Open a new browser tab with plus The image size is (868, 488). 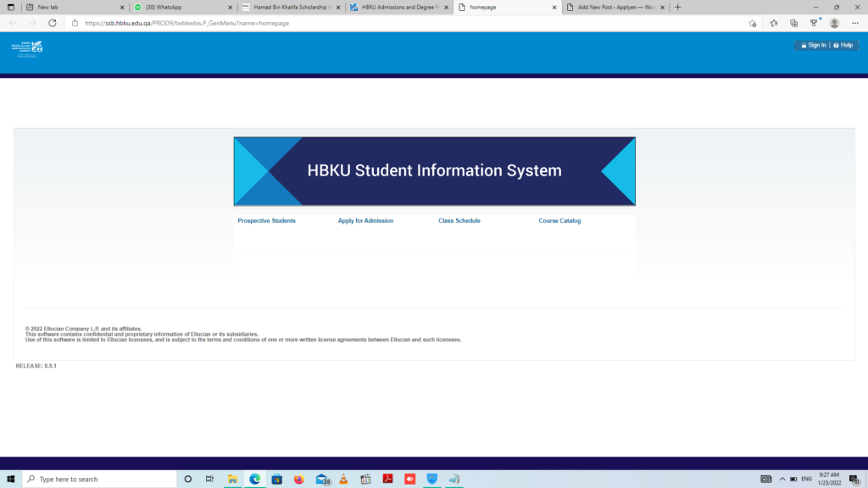[677, 7]
